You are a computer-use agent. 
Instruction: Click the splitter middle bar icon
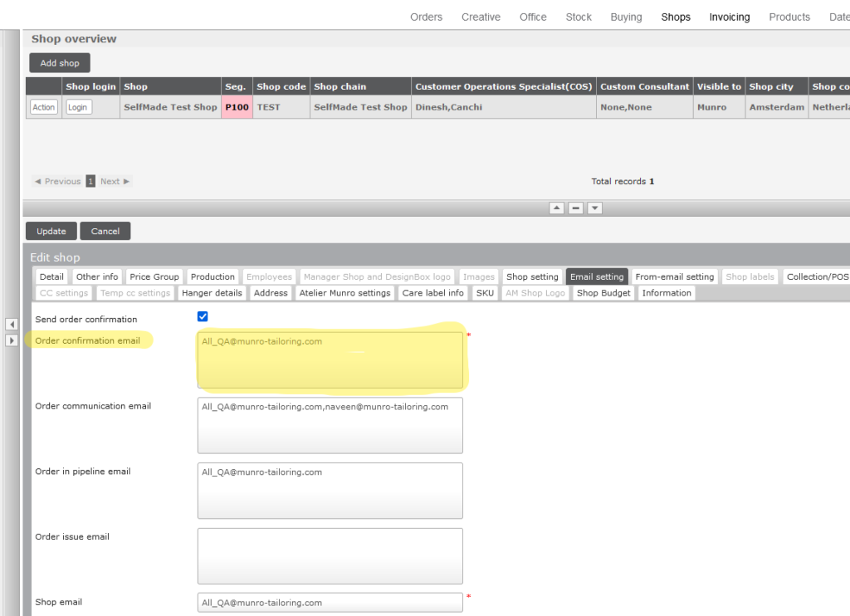tap(575, 208)
